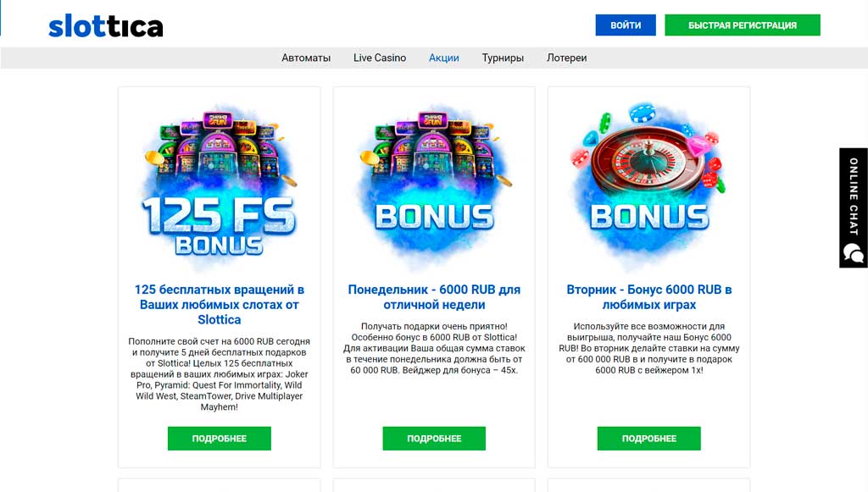Open the Турниры page
The image size is (868, 492).
503,58
